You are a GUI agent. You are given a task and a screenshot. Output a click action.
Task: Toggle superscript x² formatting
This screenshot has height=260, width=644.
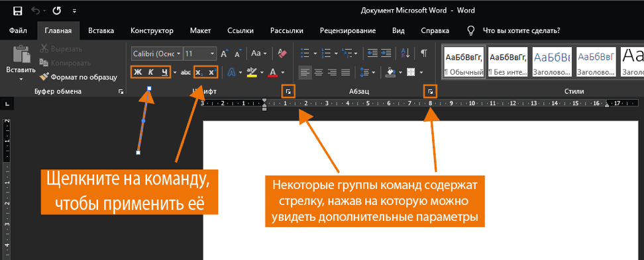(x=212, y=73)
